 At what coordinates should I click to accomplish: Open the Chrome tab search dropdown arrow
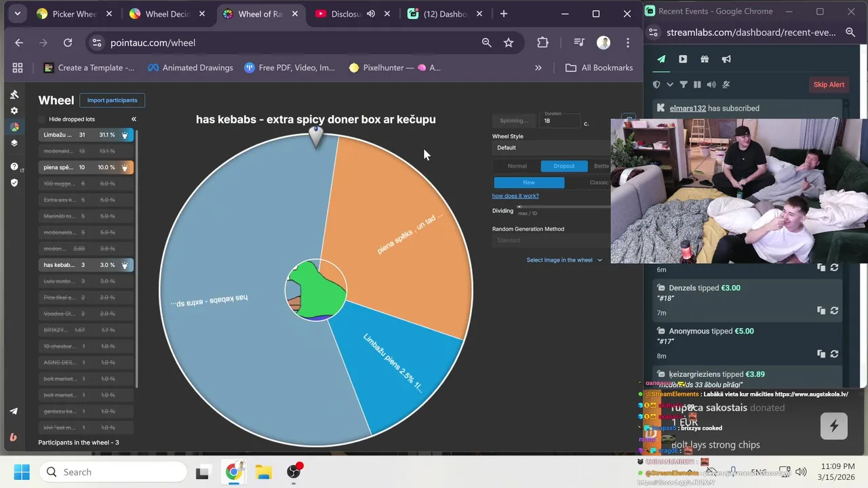17,14
